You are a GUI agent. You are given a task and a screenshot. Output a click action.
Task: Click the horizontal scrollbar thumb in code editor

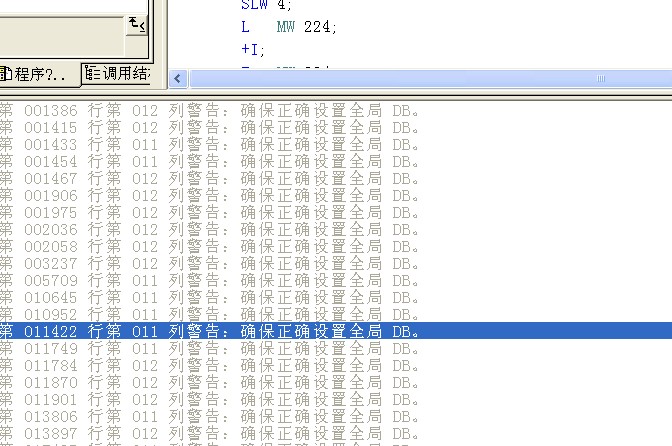(x=431, y=79)
